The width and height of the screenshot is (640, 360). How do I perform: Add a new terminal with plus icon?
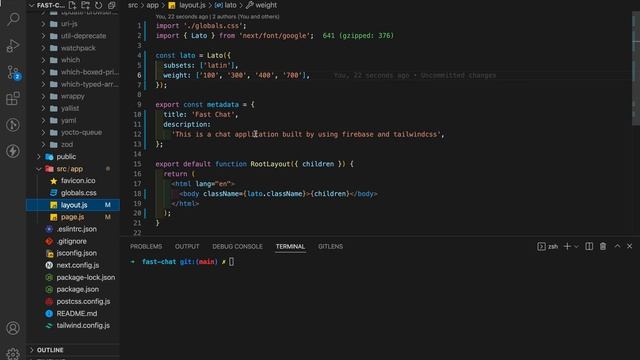coord(567,246)
